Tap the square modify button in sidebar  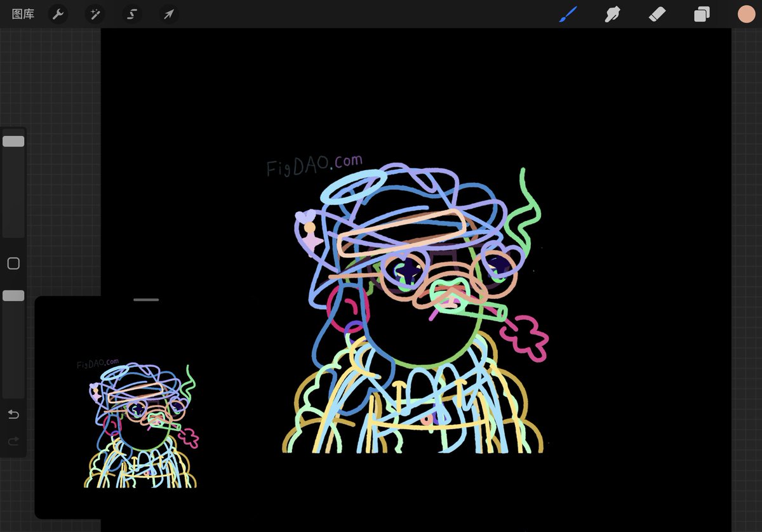(x=13, y=263)
